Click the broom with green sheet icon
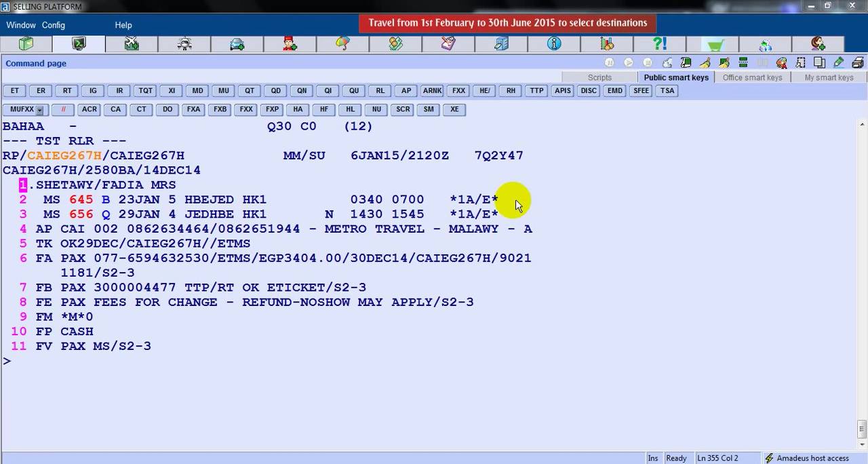This screenshot has width=868, height=464. [724, 63]
